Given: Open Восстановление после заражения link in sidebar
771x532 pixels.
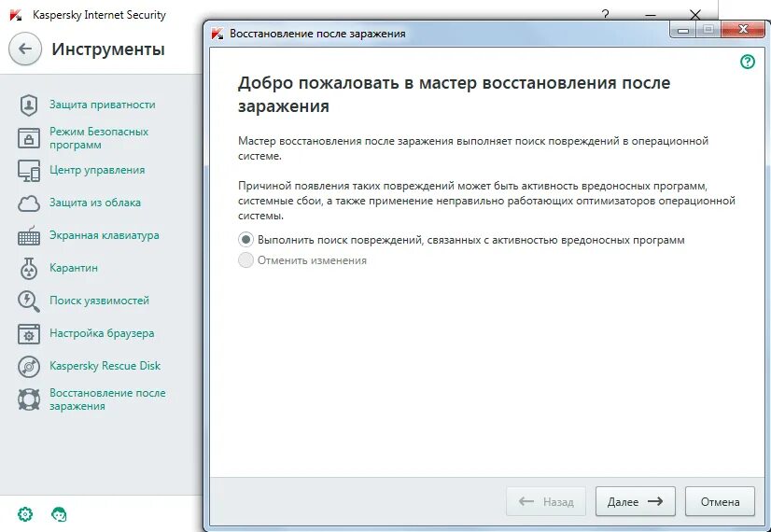Looking at the screenshot, I should [x=107, y=399].
